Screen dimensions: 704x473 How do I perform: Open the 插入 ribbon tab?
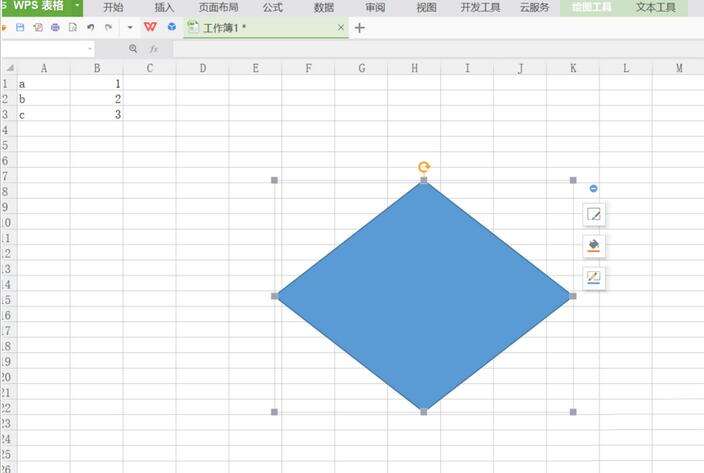[x=164, y=7]
